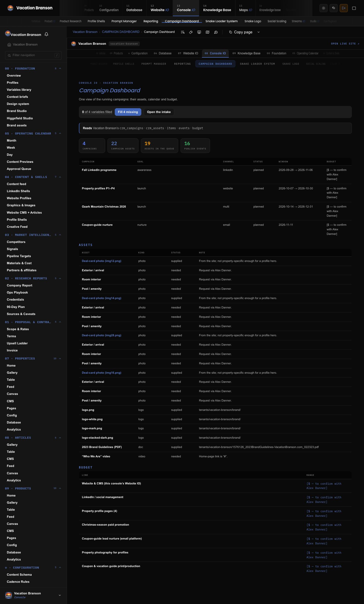Image resolution: width=364 pixels, height=604 pixels.
Task: Collapse the 04 Content & Shells section
Action: (60, 177)
